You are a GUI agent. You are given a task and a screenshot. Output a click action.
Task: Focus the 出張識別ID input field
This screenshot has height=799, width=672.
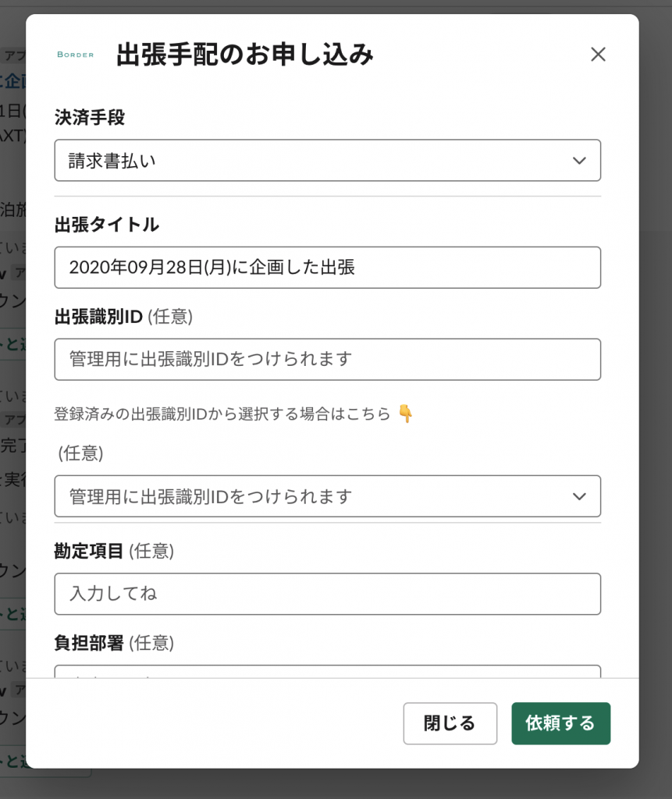(327, 360)
